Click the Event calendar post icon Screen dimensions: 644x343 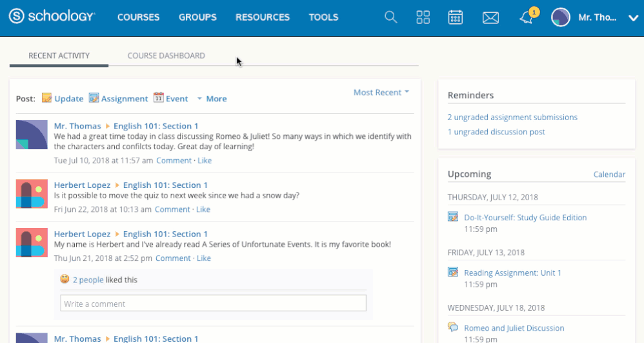click(159, 98)
